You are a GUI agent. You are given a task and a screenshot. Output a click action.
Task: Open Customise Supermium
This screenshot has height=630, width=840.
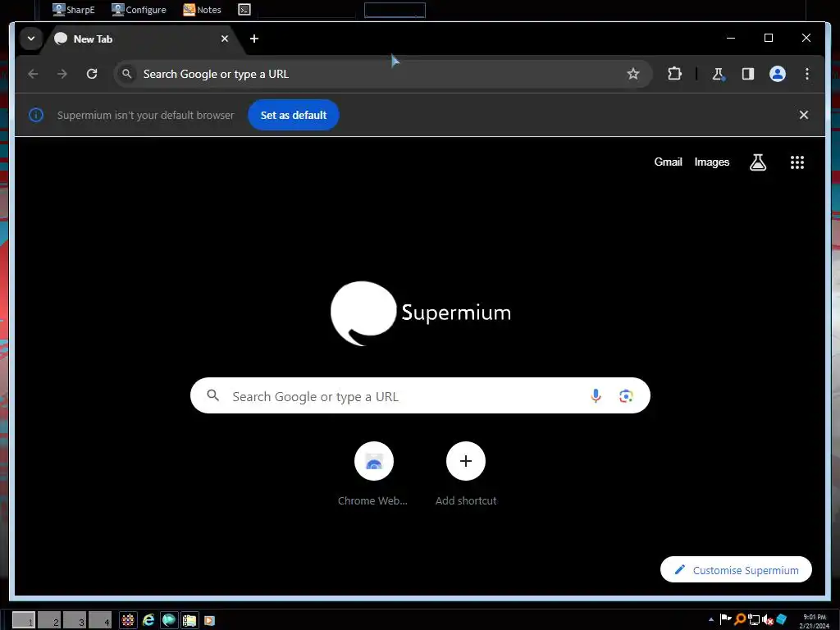click(x=736, y=570)
